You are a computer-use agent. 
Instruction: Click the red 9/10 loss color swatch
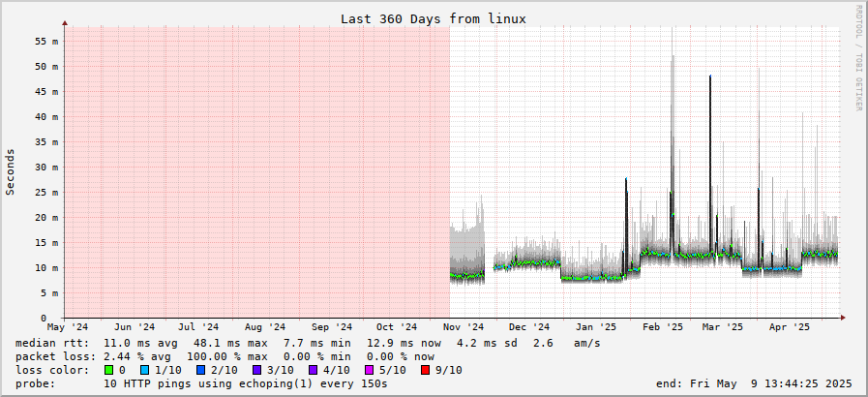[x=425, y=370]
